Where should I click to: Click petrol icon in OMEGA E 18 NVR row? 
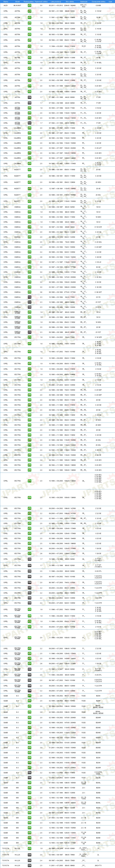point(30,227)
